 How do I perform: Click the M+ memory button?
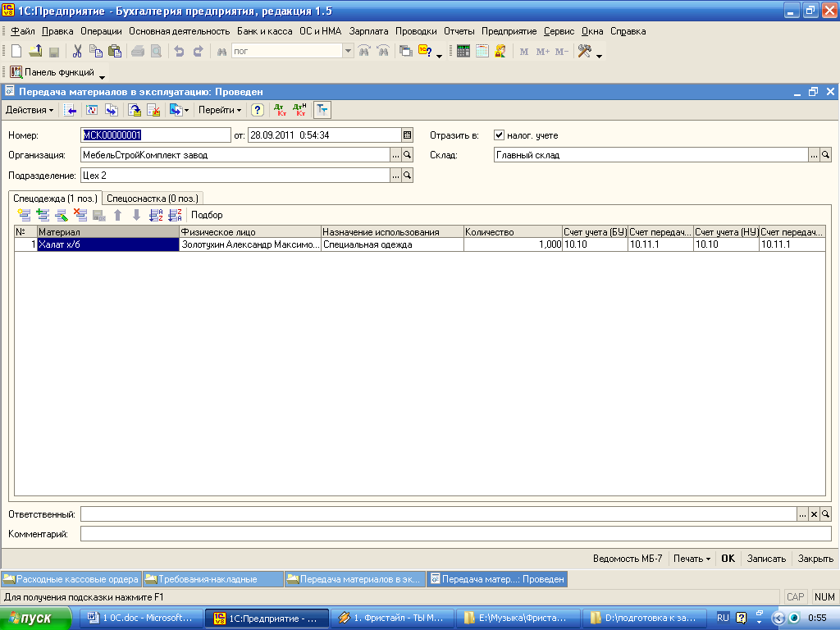[x=543, y=52]
